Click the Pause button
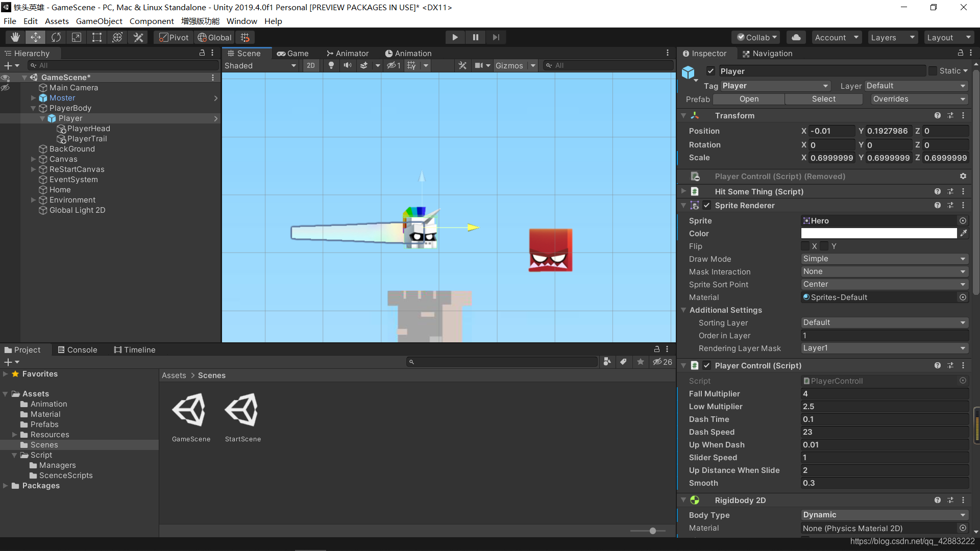Screen dimensions: 980x551 [x=475, y=37]
